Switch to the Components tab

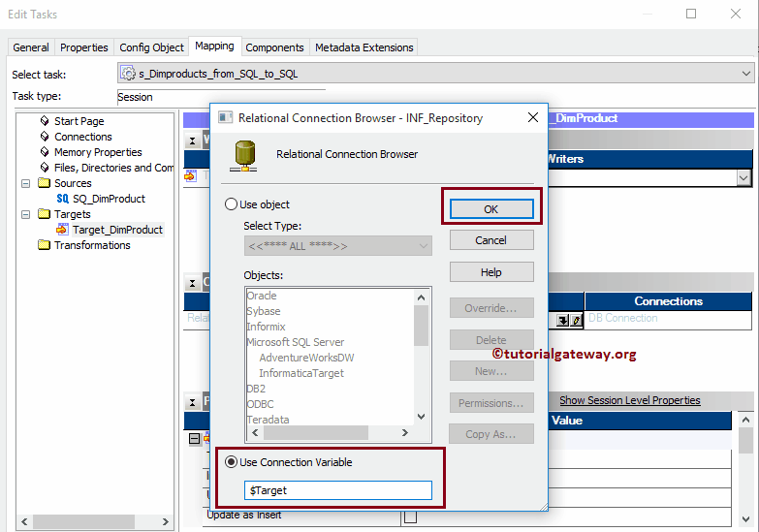(x=274, y=47)
